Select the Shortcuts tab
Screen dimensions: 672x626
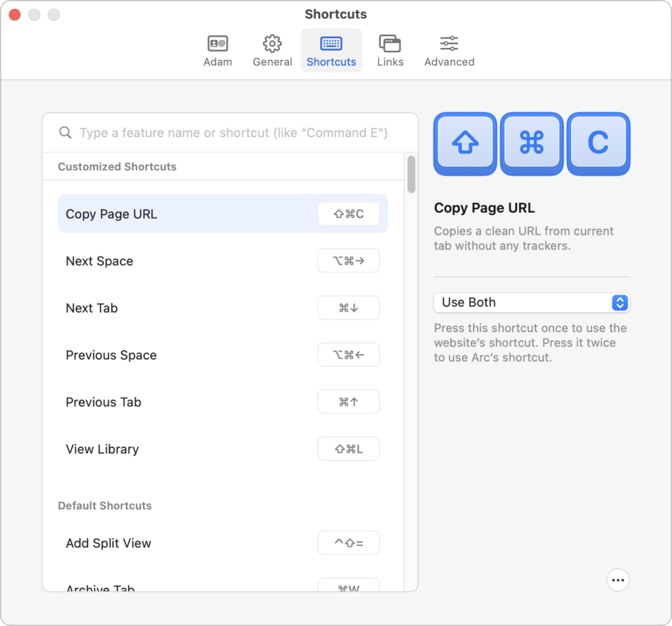[x=331, y=51]
